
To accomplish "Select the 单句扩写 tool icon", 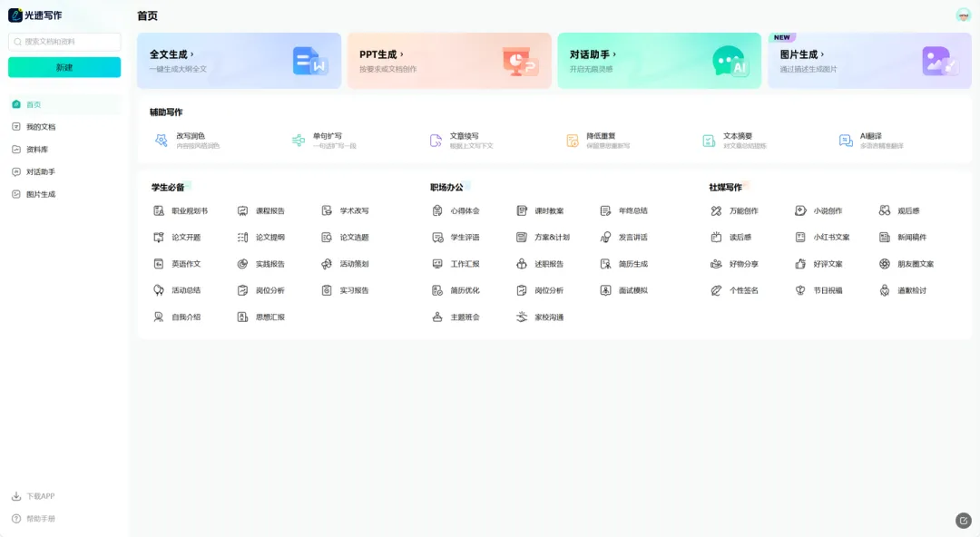I will coord(299,141).
